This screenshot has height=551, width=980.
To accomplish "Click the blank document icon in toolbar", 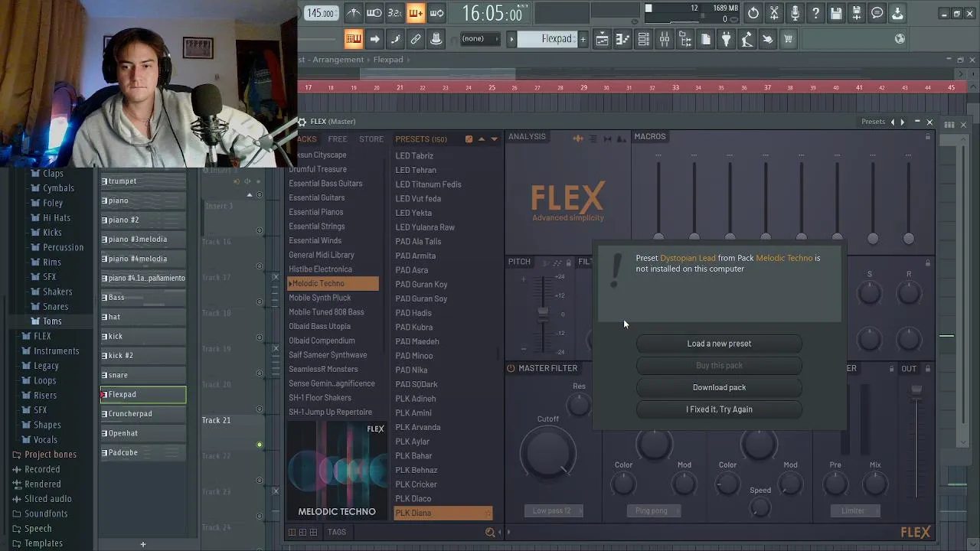I will (706, 39).
